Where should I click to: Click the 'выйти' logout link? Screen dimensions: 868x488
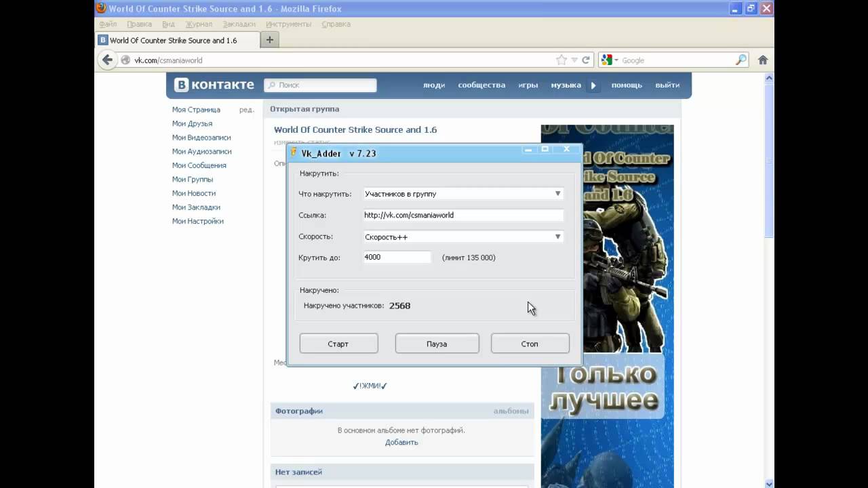click(667, 85)
